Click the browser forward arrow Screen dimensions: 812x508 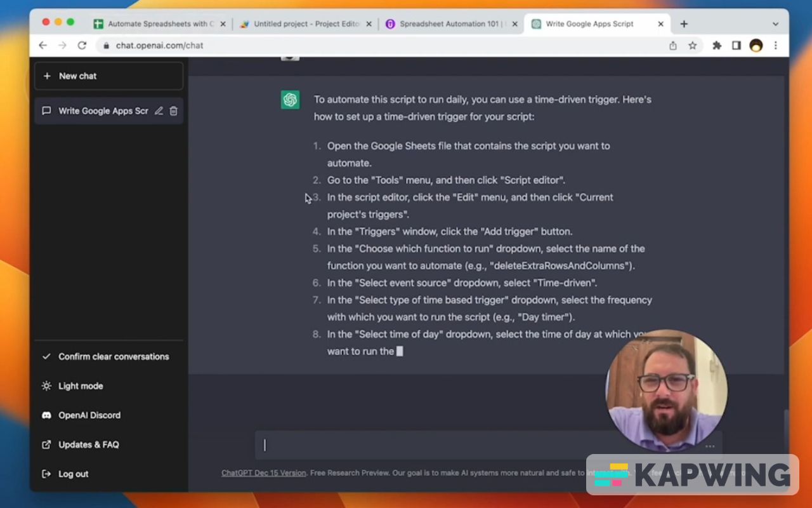click(62, 45)
